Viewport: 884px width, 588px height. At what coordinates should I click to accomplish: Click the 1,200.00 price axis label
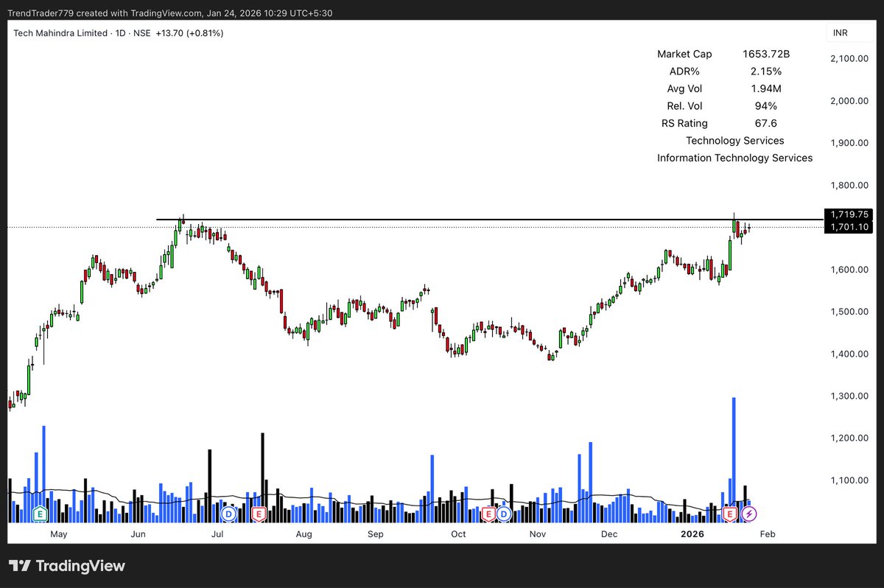(851, 438)
